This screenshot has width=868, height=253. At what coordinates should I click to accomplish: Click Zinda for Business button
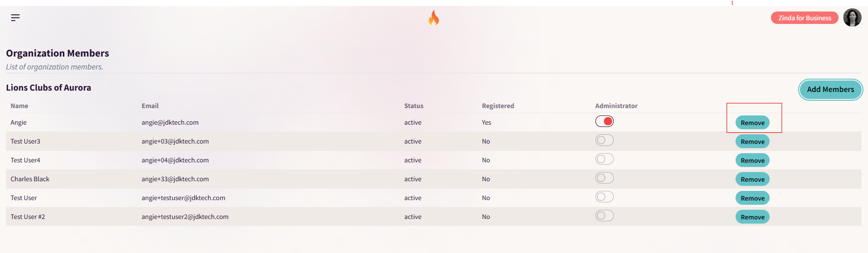pyautogui.click(x=805, y=18)
